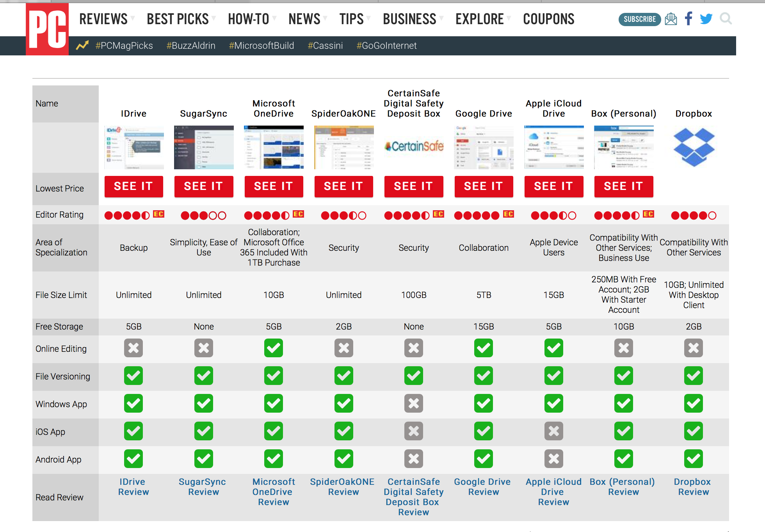This screenshot has height=532, width=765.
Task: Expand the How-To dropdown arrow
Action: (274, 18)
